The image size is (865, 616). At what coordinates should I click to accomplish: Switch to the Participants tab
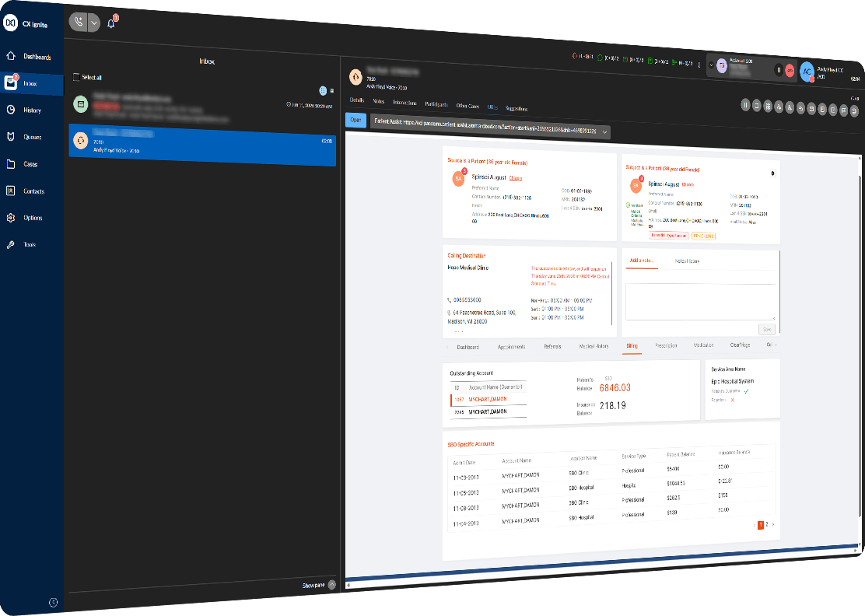(436, 104)
